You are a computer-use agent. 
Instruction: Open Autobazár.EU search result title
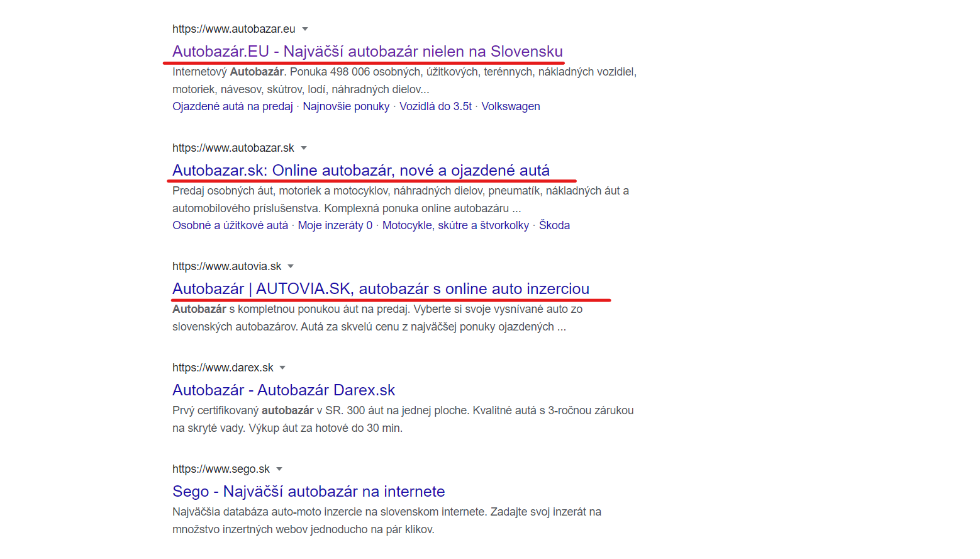point(367,51)
